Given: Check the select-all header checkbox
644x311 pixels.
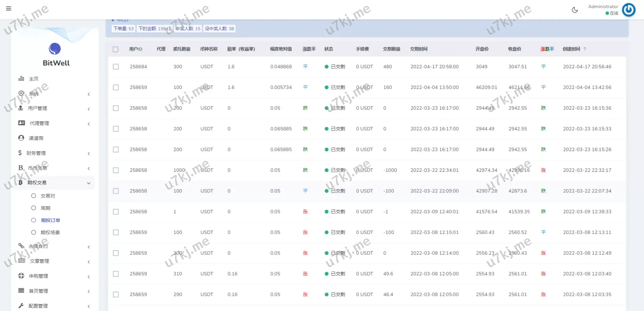Looking at the screenshot, I should 116,49.
